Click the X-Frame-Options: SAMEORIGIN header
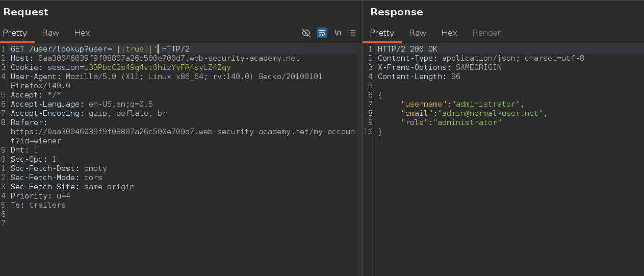The width and height of the screenshot is (644, 276). tap(440, 67)
